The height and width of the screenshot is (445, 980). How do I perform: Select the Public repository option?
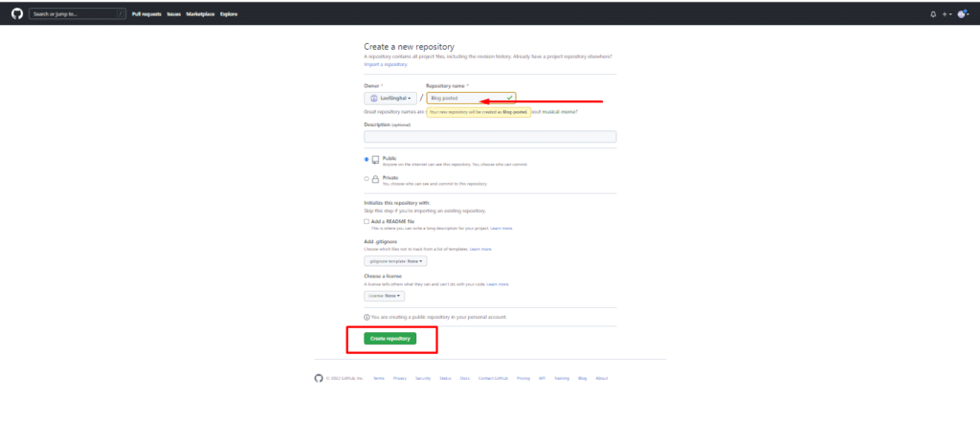click(367, 160)
